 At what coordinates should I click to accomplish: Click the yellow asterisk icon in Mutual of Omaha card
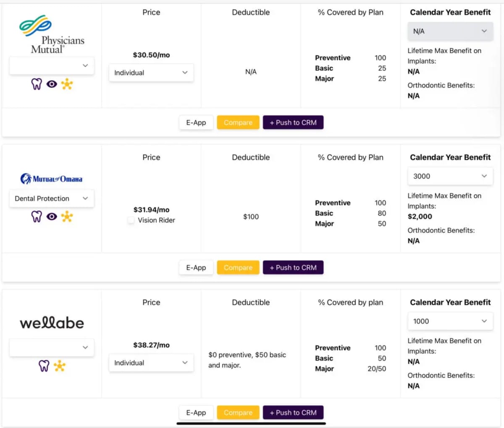pyautogui.click(x=67, y=217)
